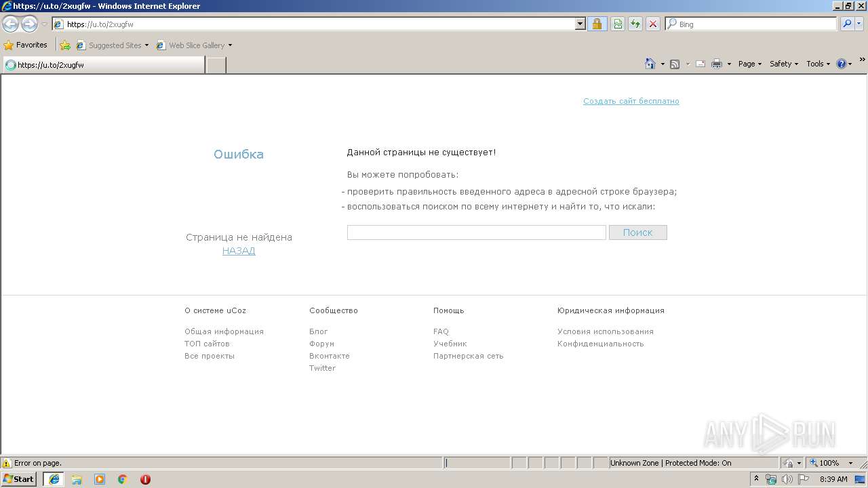Open the Page menu
The width and height of the screenshot is (868, 488).
click(750, 64)
